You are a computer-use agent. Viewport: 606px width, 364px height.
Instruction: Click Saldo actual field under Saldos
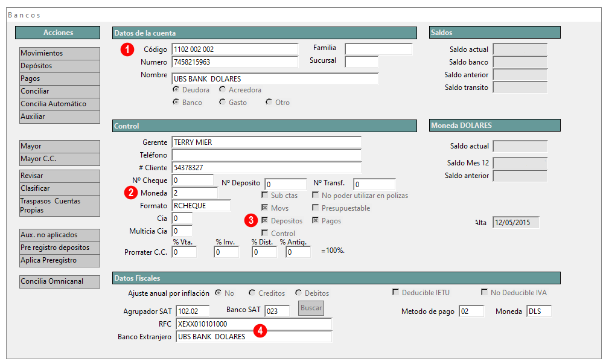pyautogui.click(x=520, y=49)
